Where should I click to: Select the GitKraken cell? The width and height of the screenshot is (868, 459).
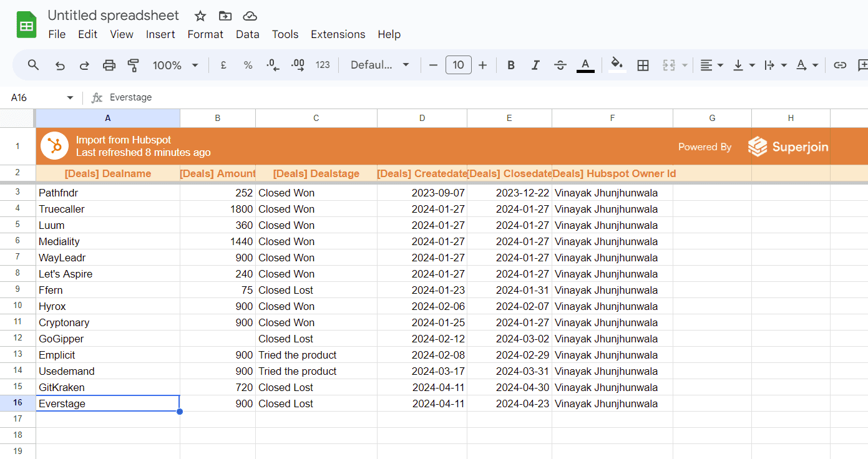(108, 387)
